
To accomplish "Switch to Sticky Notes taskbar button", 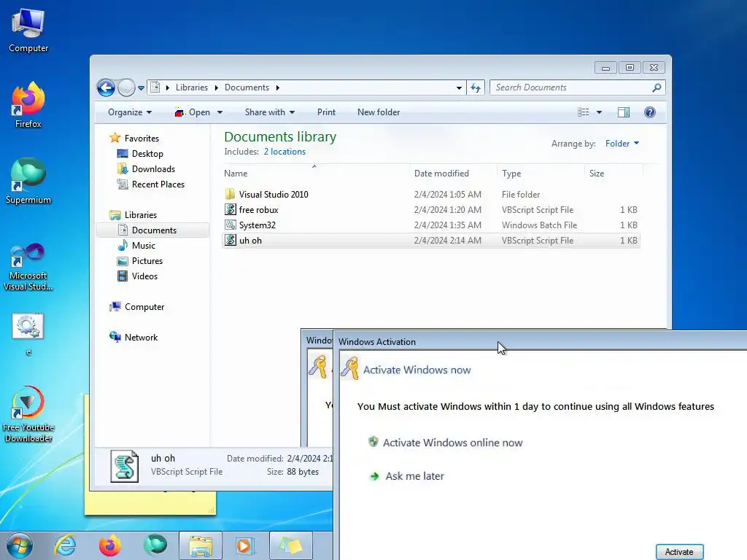I will [x=290, y=545].
